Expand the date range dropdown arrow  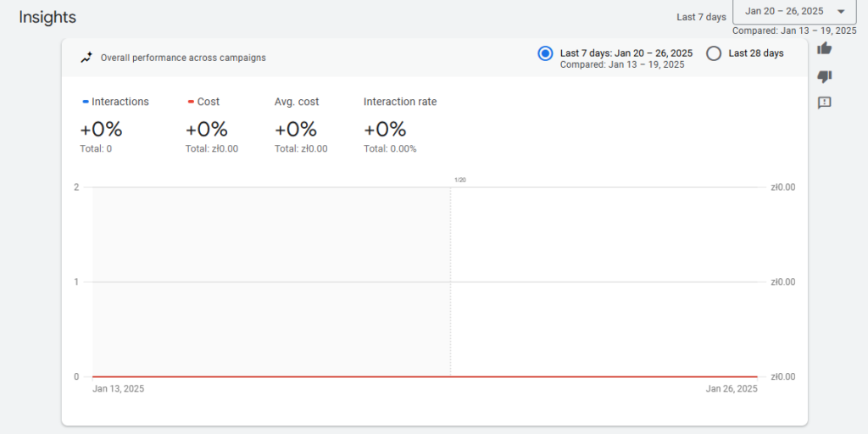point(840,12)
